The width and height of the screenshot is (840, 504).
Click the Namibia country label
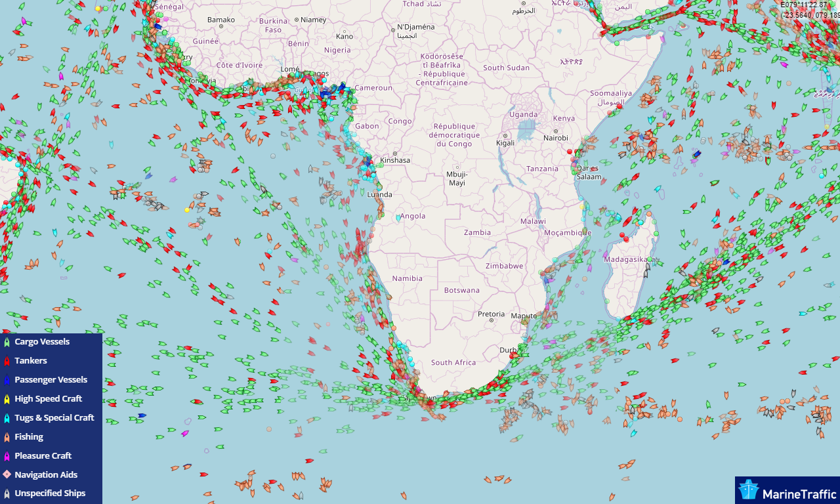coord(408,278)
